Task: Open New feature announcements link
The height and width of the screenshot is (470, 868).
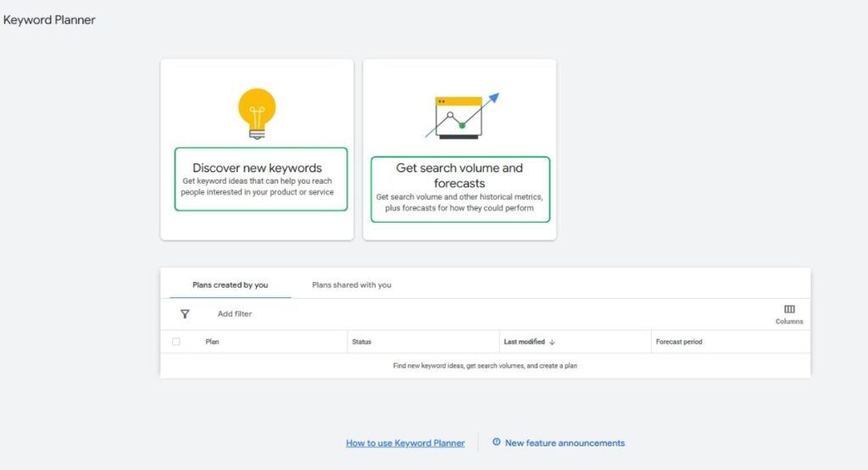Action: tap(565, 443)
